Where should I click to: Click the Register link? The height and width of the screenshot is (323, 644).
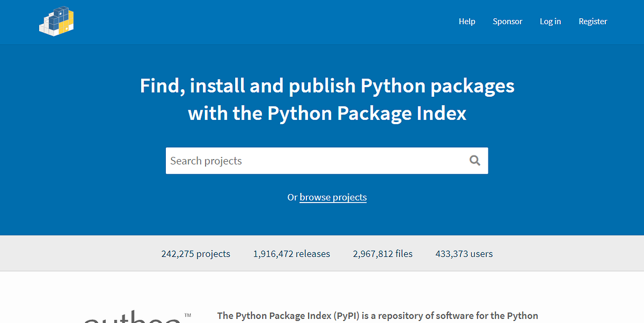592,21
